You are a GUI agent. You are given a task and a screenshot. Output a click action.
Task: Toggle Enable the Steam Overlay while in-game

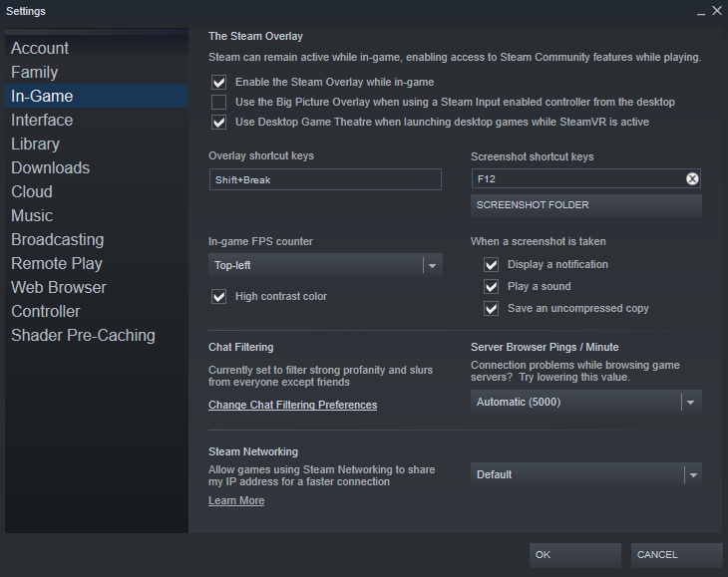pyautogui.click(x=219, y=82)
